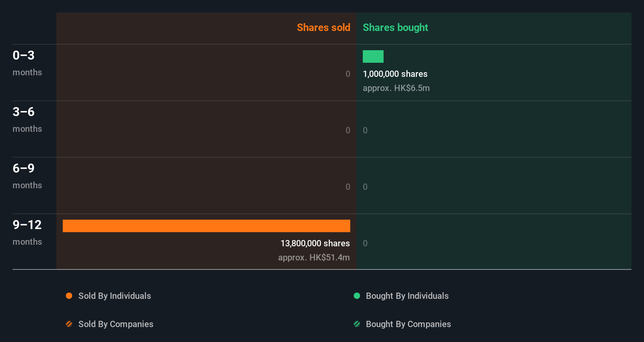Click the Shares bought column header
This screenshot has width=644, height=342.
pos(395,27)
